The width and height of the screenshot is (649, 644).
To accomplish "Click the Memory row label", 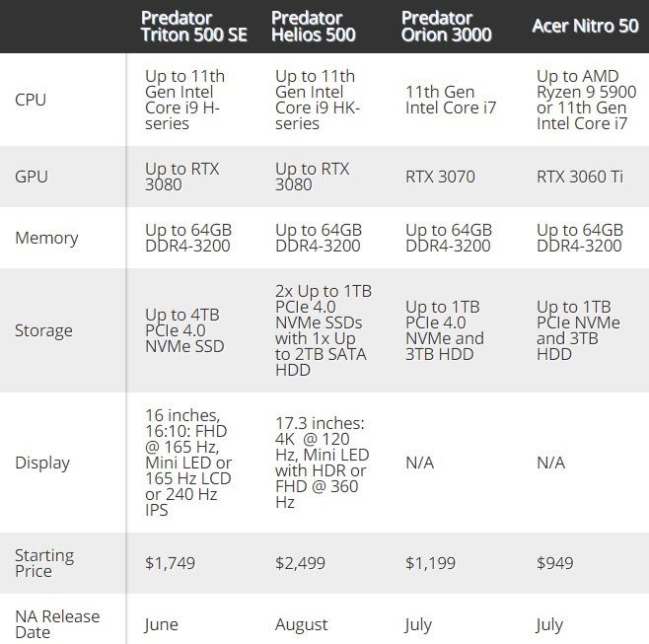I will (x=46, y=238).
